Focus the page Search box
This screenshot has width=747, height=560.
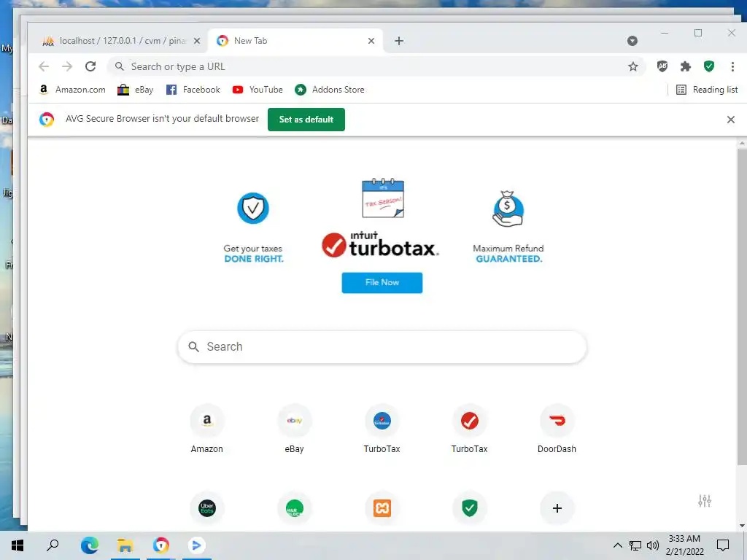click(x=382, y=346)
